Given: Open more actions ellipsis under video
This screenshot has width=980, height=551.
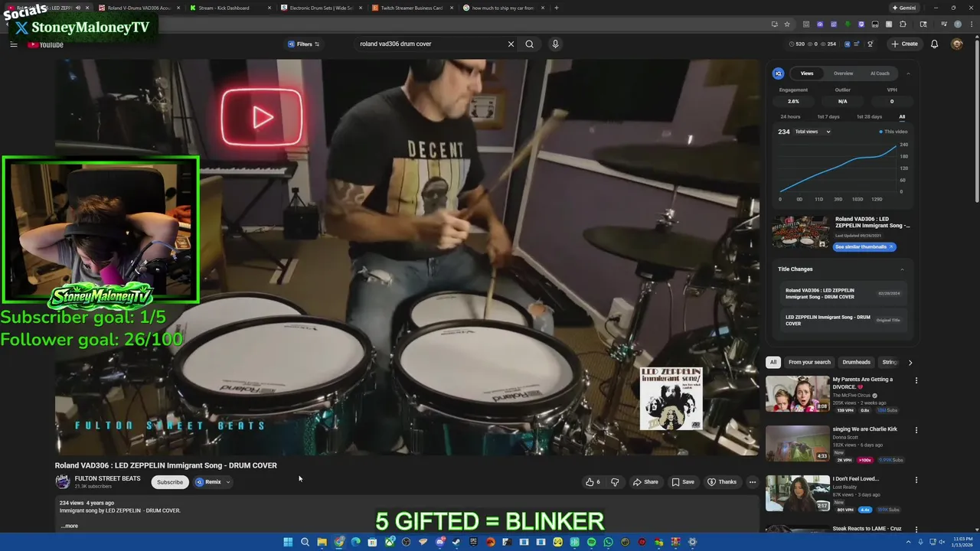Looking at the screenshot, I should (x=753, y=482).
